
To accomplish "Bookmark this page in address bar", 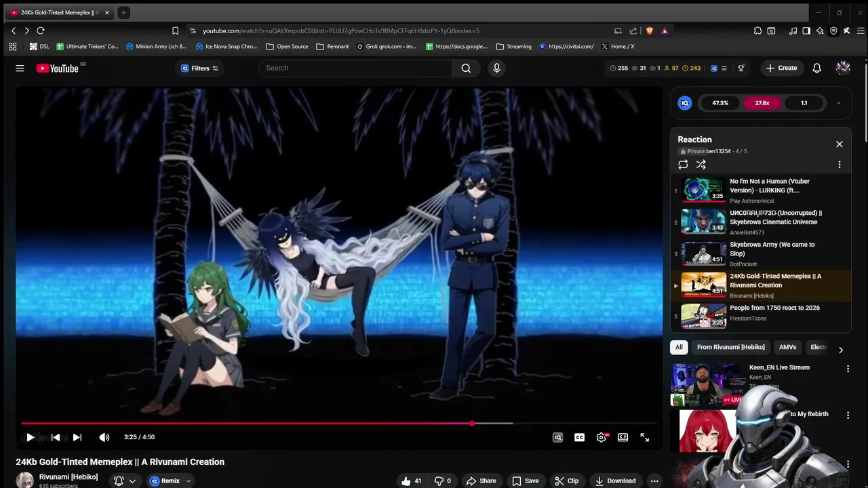I will pyautogui.click(x=175, y=30).
